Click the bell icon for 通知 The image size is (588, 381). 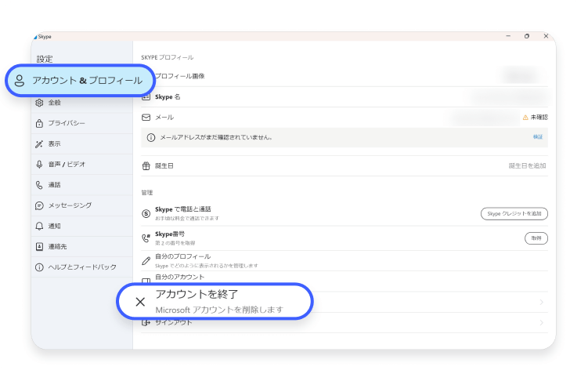point(39,226)
